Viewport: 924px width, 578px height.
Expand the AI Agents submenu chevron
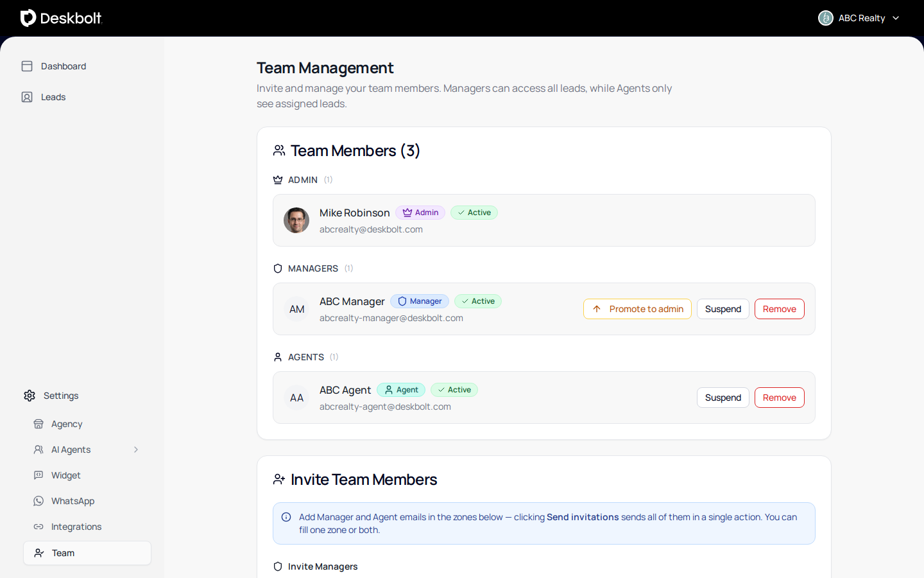(x=136, y=450)
